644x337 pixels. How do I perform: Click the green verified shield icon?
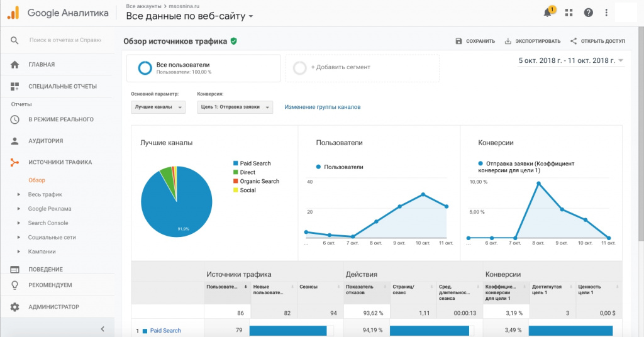coord(234,41)
